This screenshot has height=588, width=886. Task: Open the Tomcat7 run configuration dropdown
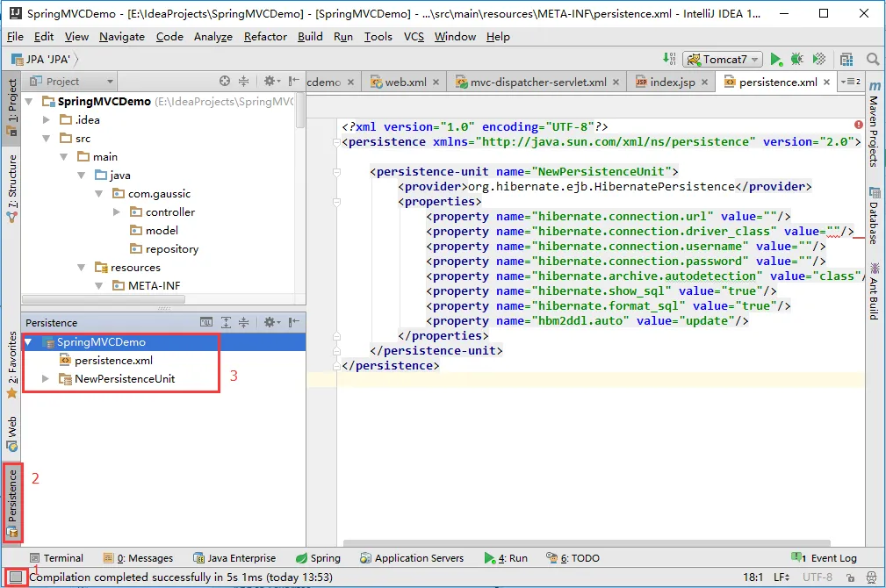click(723, 60)
